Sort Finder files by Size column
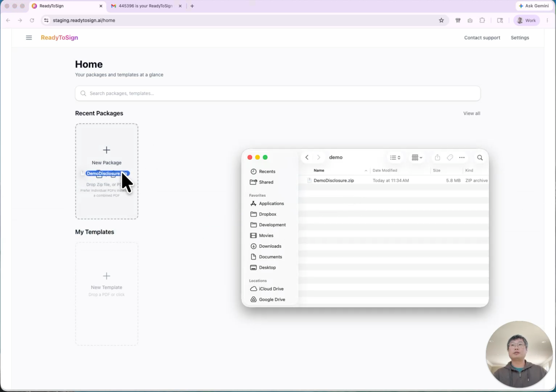This screenshot has height=392, width=556. pyautogui.click(x=437, y=170)
